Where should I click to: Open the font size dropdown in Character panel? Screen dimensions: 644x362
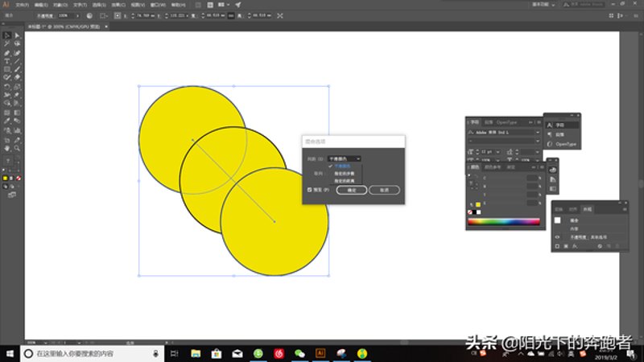(497, 152)
